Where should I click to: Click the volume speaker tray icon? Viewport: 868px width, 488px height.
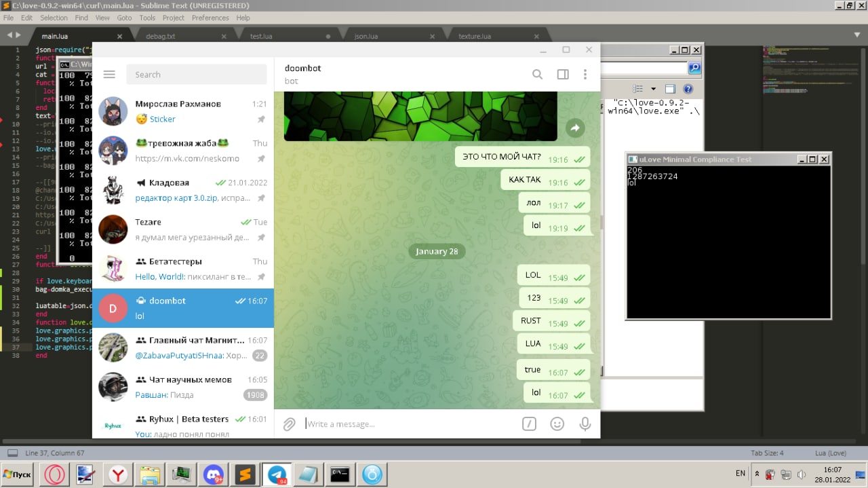802,474
